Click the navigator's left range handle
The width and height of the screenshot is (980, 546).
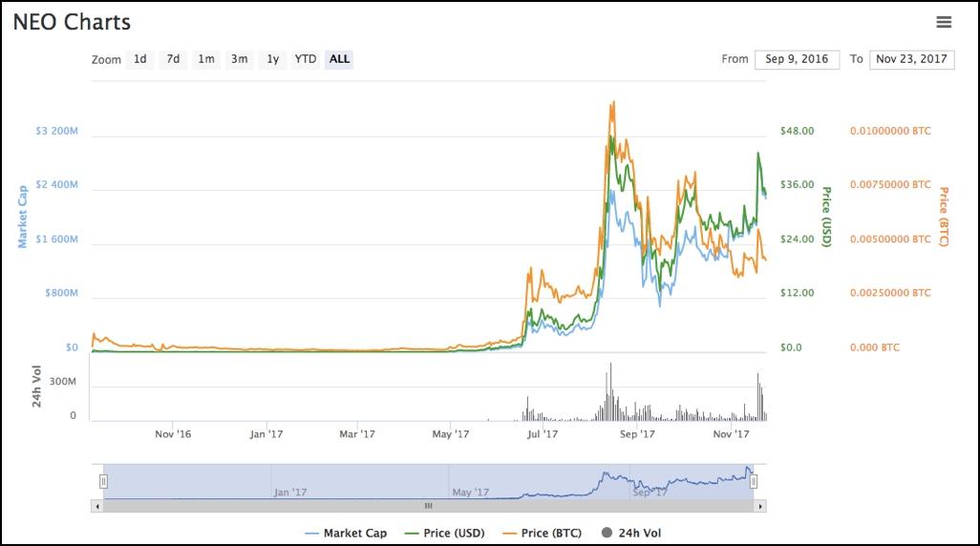click(104, 481)
